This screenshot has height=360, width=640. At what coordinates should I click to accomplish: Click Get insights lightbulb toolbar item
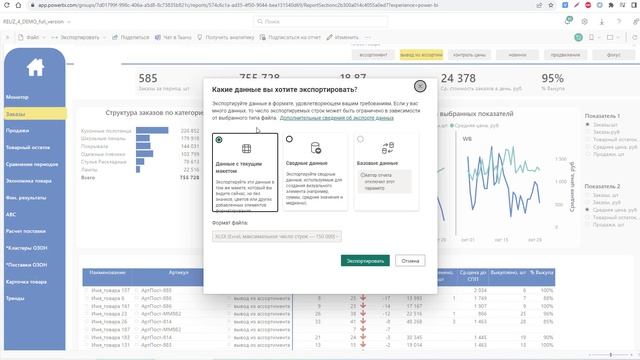pos(225,37)
